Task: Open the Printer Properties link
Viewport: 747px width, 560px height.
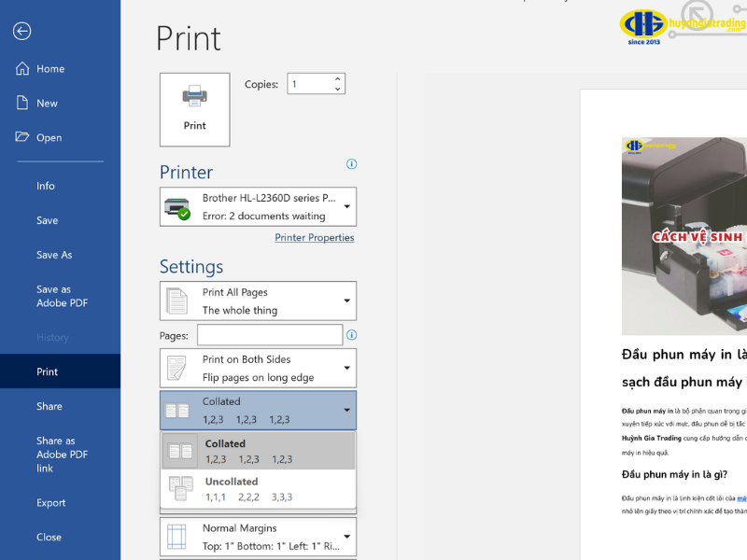Action: pos(314,238)
